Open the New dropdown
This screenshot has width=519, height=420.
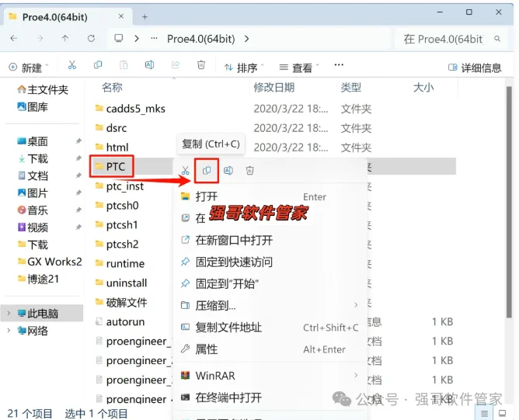click(x=29, y=68)
